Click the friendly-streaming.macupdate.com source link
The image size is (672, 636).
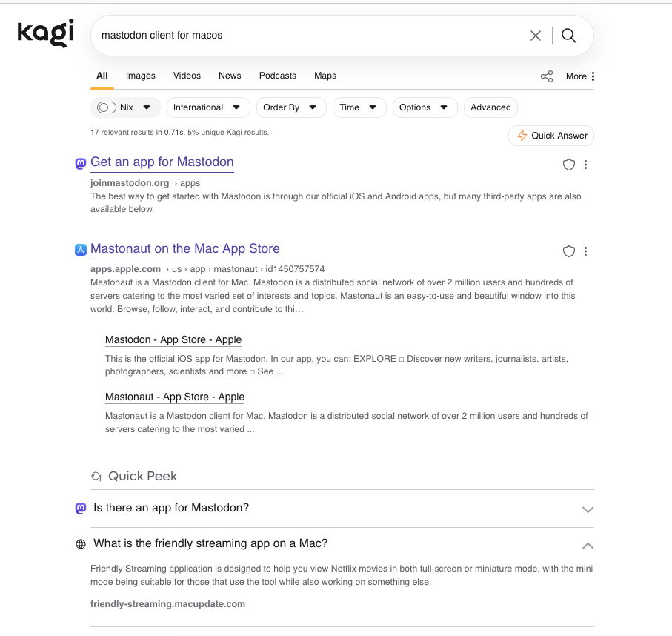pyautogui.click(x=167, y=604)
